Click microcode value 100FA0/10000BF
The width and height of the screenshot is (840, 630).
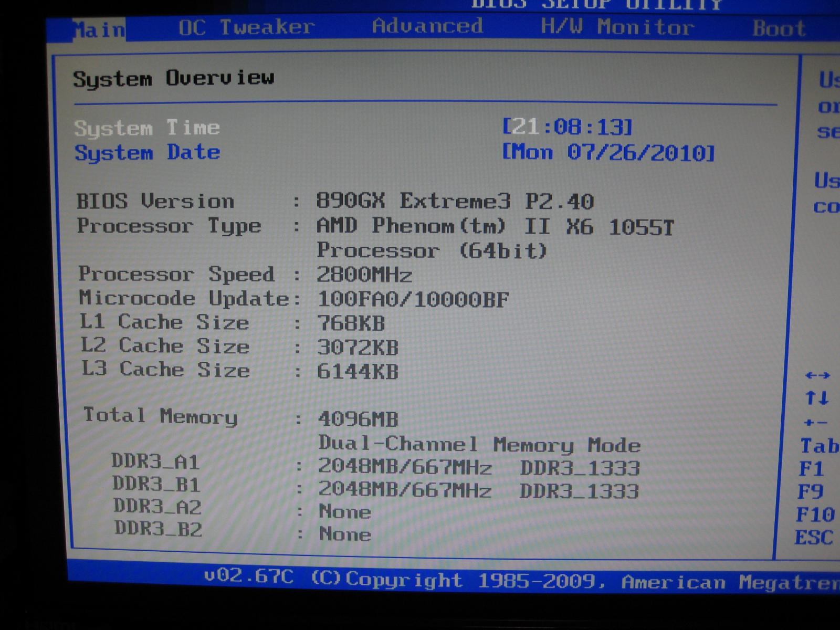click(413, 299)
